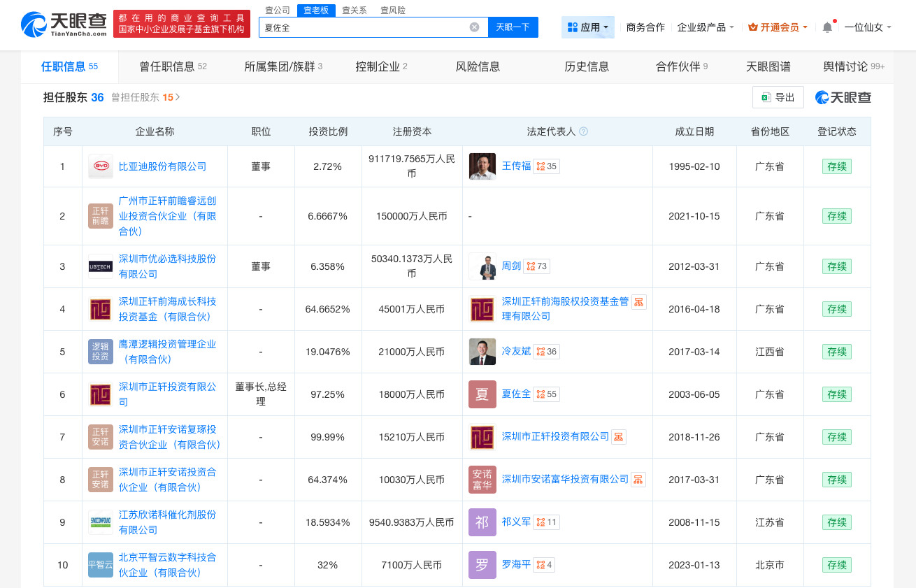This screenshot has height=588, width=916.
Task: Click the 江苏欣诺科 company logo
Action: [101, 522]
